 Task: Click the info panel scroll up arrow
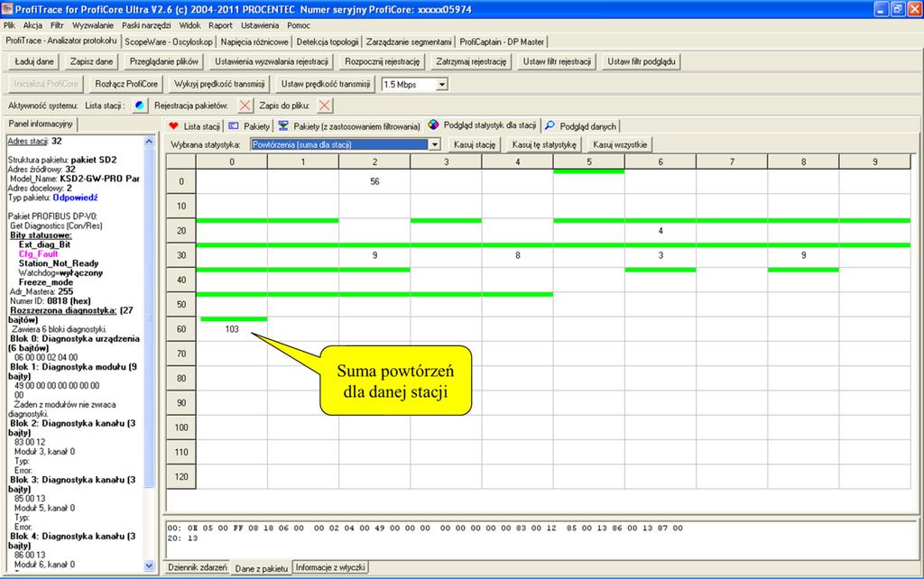point(149,142)
